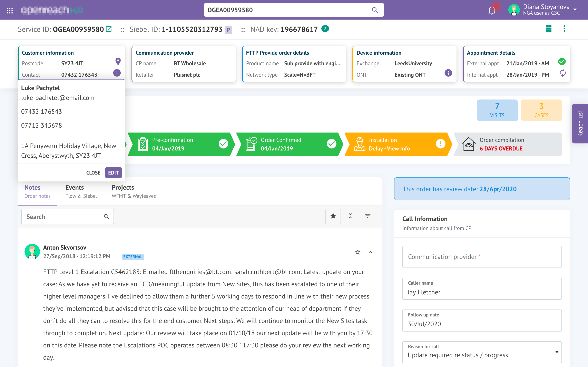Viewport: 588px width, 367px height.
Task: Collapse Anton Skvortsov's note chevron
Action: pos(370,252)
